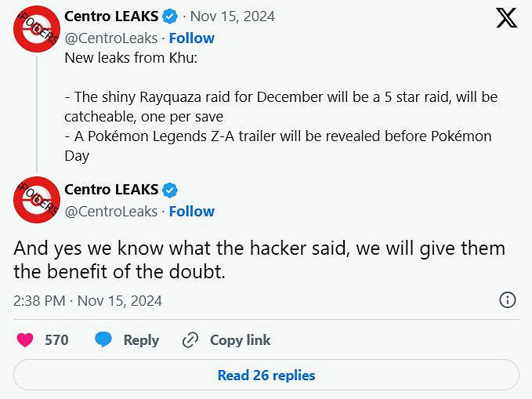
Task: Click the second Centro LEAKS display name
Action: point(110,190)
